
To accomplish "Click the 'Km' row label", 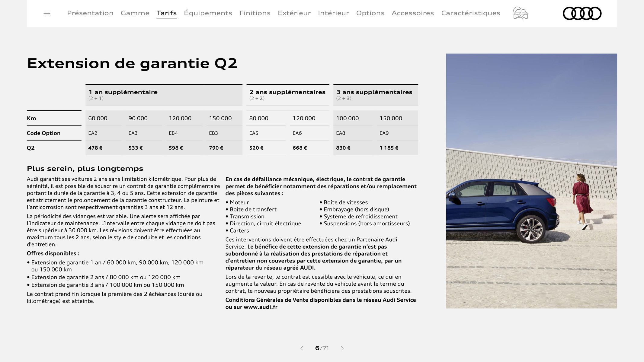I will [31, 118].
